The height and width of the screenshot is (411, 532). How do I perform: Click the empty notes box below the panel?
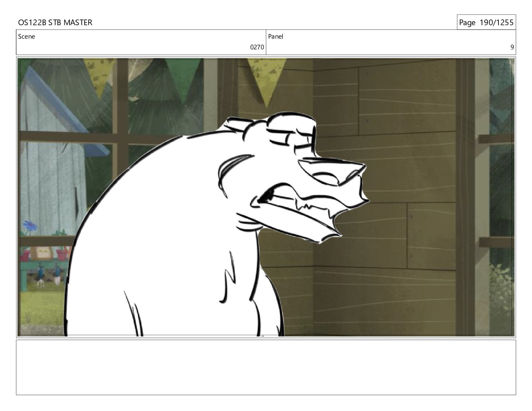266,367
